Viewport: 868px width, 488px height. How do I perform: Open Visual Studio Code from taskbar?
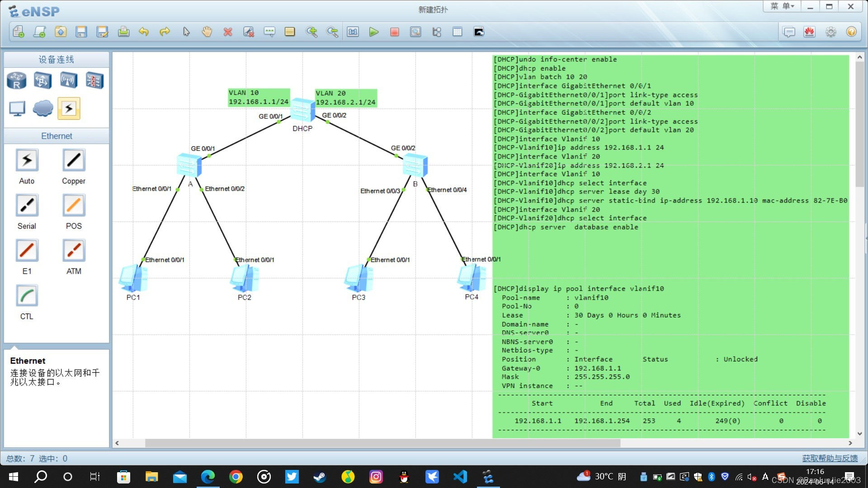tap(460, 477)
